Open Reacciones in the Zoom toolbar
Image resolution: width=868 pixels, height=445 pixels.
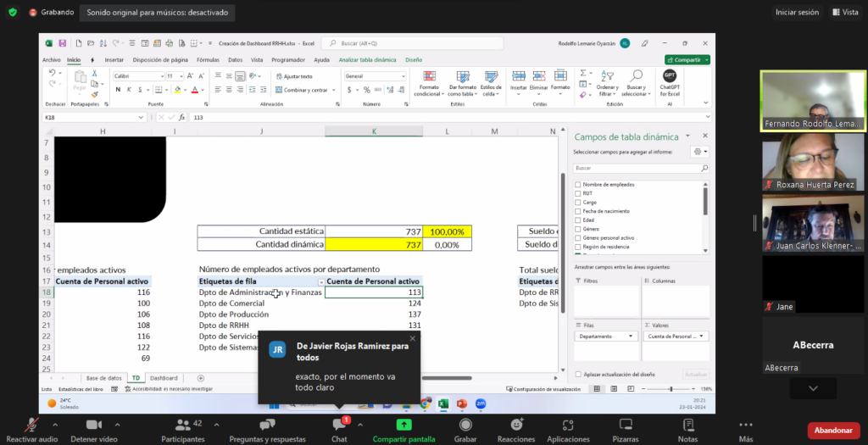(516, 425)
